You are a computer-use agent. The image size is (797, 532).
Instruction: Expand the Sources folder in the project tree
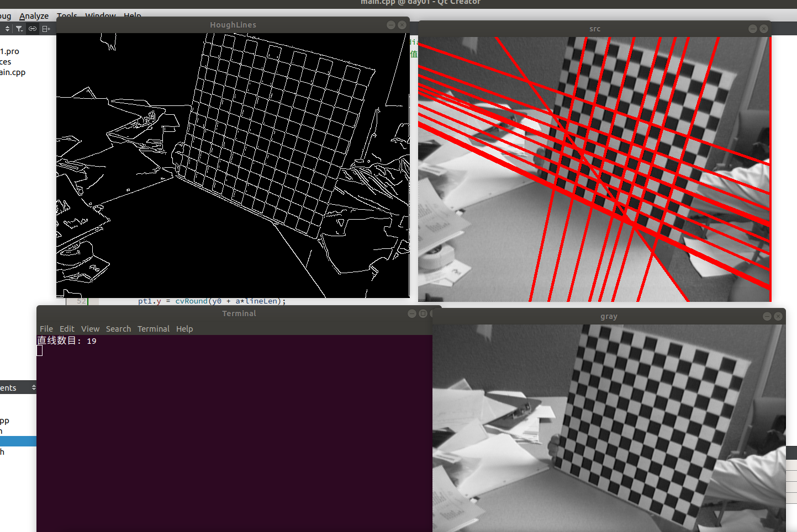[4, 61]
